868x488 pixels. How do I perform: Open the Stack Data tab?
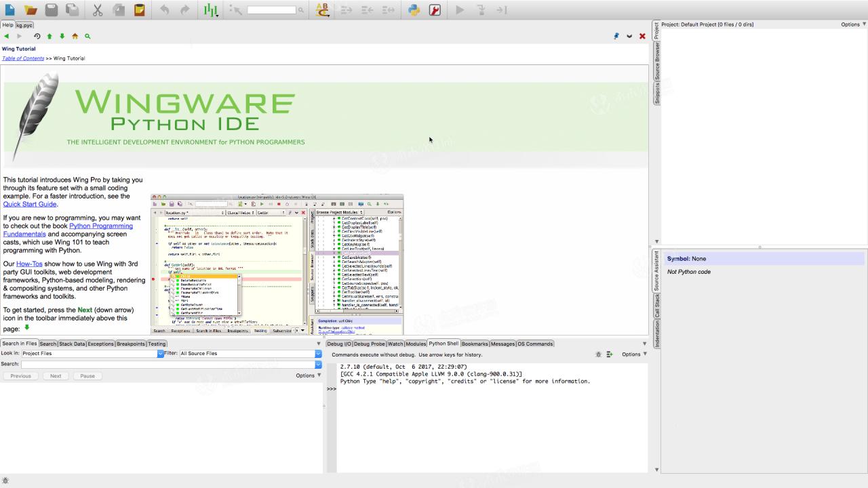[72, 344]
